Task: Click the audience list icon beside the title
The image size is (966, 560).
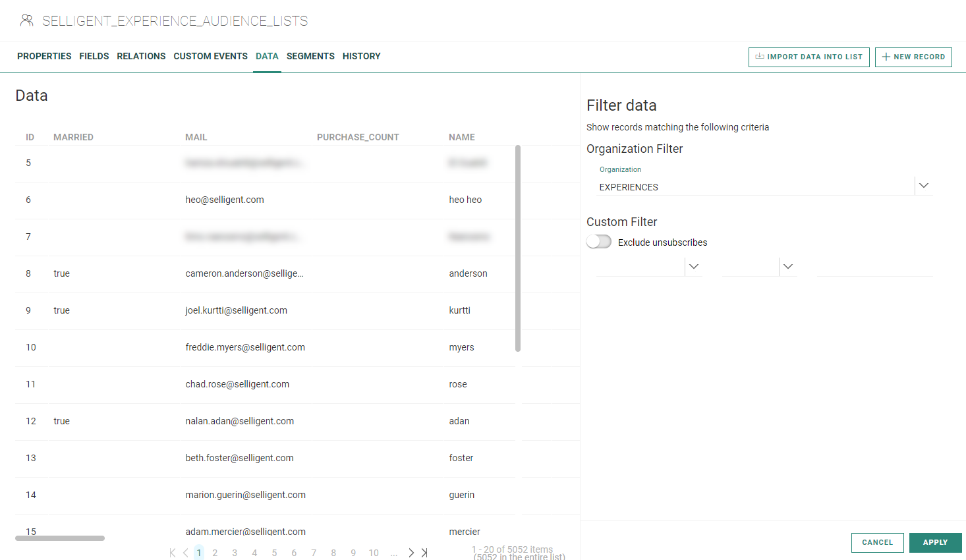Action: click(26, 20)
